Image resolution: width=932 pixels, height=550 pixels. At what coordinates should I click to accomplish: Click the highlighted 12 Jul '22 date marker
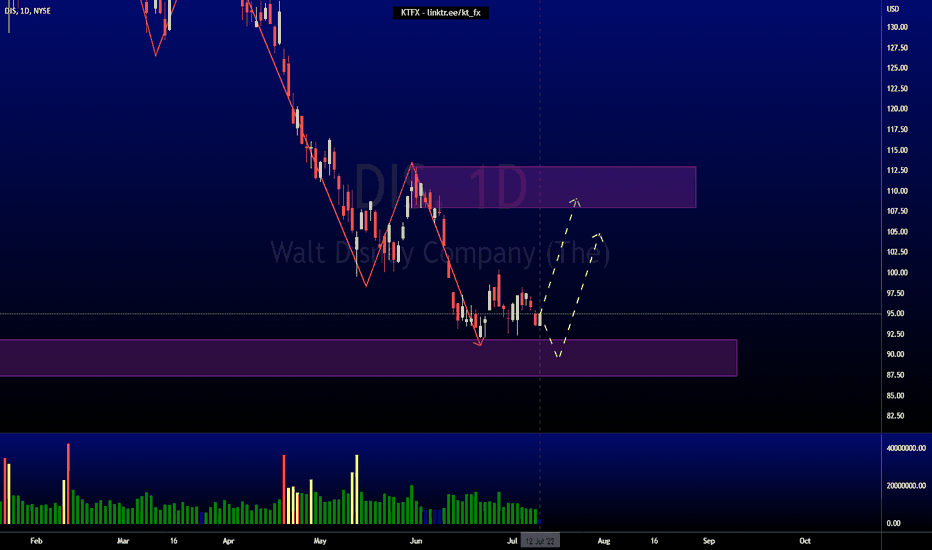click(540, 541)
